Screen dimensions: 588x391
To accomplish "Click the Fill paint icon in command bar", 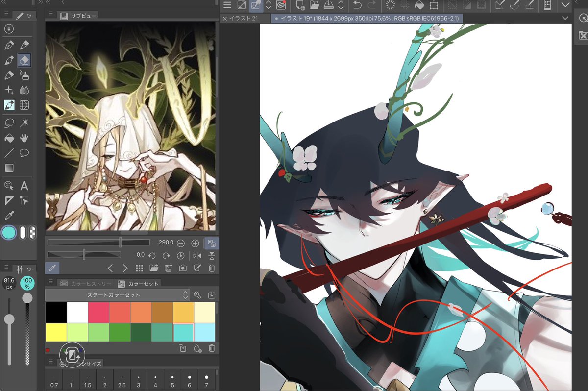I will point(419,5).
